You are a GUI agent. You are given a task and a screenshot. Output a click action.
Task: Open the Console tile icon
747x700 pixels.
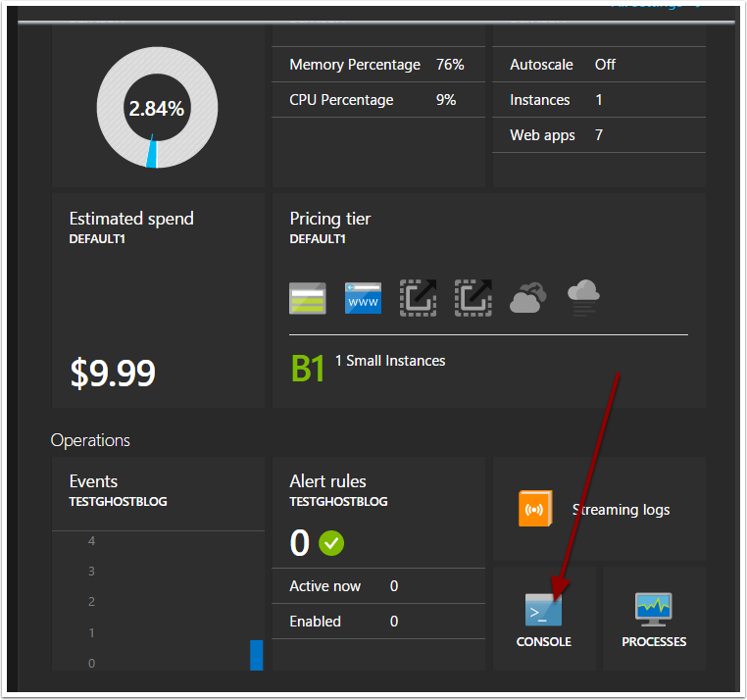click(x=543, y=609)
